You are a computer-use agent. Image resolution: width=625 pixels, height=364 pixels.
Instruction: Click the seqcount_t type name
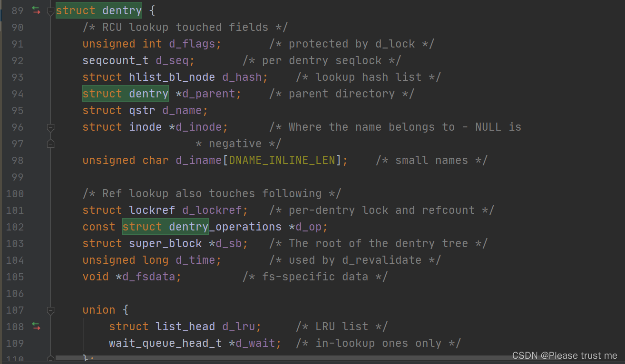pos(116,60)
